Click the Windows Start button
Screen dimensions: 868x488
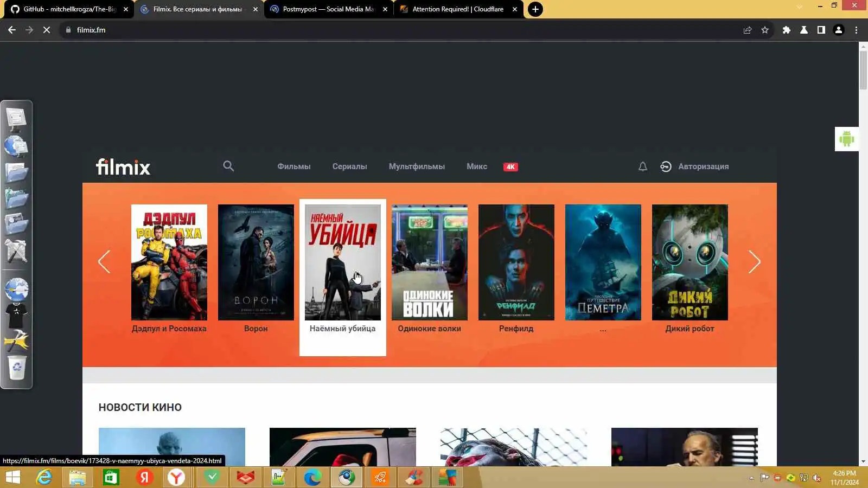click(x=12, y=477)
